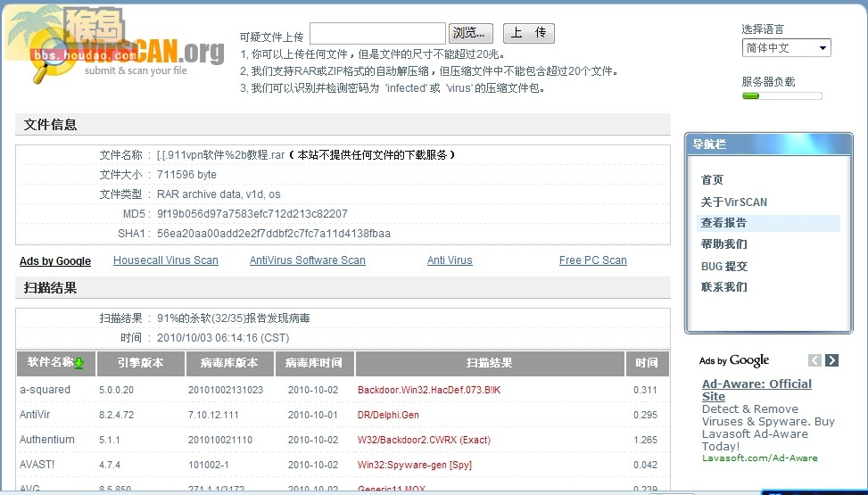The width and height of the screenshot is (868, 495).
Task: Click the 引擎版本 column header
Action: coord(141,363)
